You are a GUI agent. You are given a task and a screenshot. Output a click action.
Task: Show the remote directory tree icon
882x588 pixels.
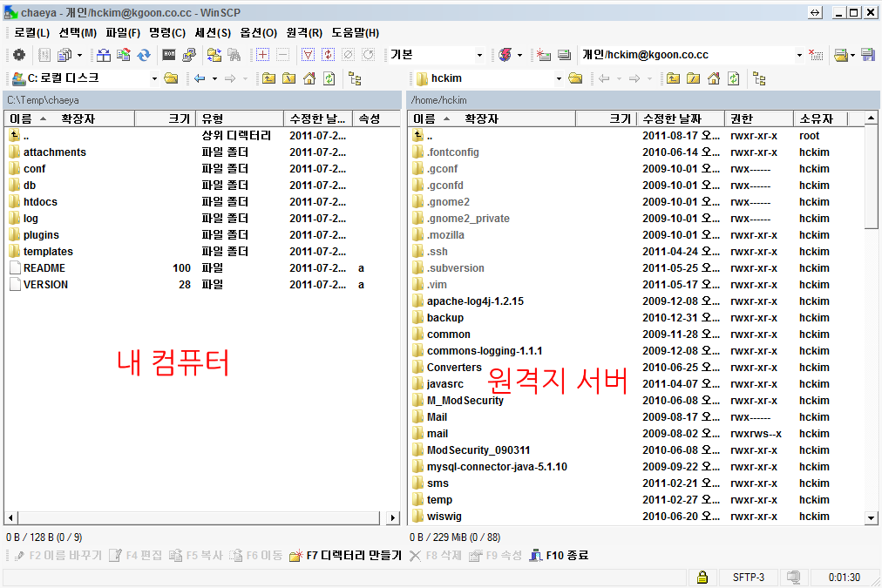(759, 78)
